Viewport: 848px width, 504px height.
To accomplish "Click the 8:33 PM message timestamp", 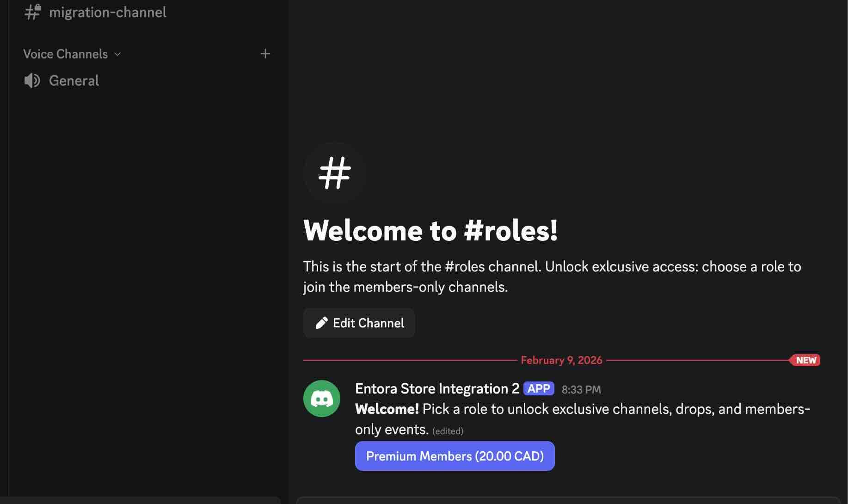I will (x=581, y=389).
